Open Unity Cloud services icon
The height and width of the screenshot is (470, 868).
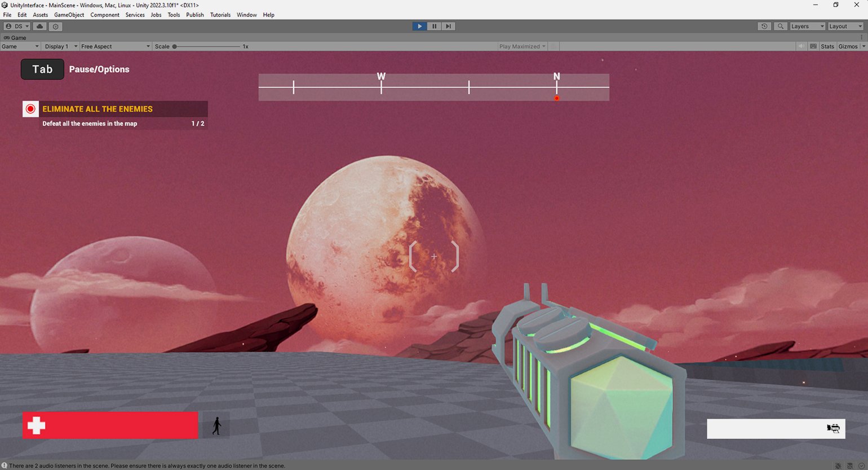[x=39, y=27]
